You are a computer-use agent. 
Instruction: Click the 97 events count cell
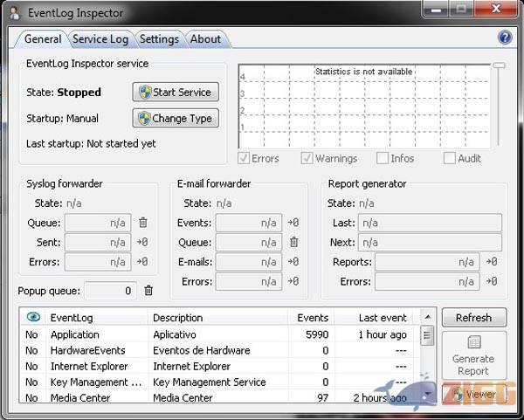322,397
